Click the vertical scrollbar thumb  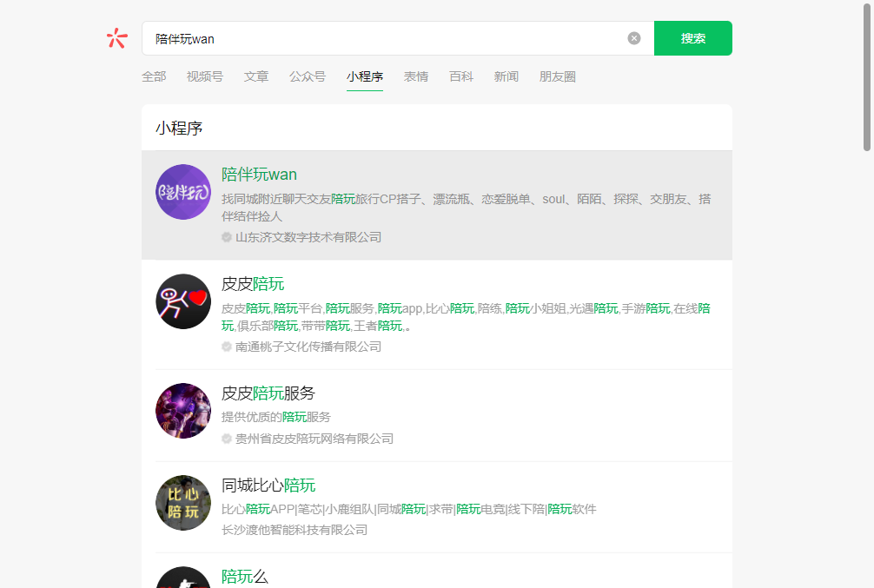coord(867,76)
